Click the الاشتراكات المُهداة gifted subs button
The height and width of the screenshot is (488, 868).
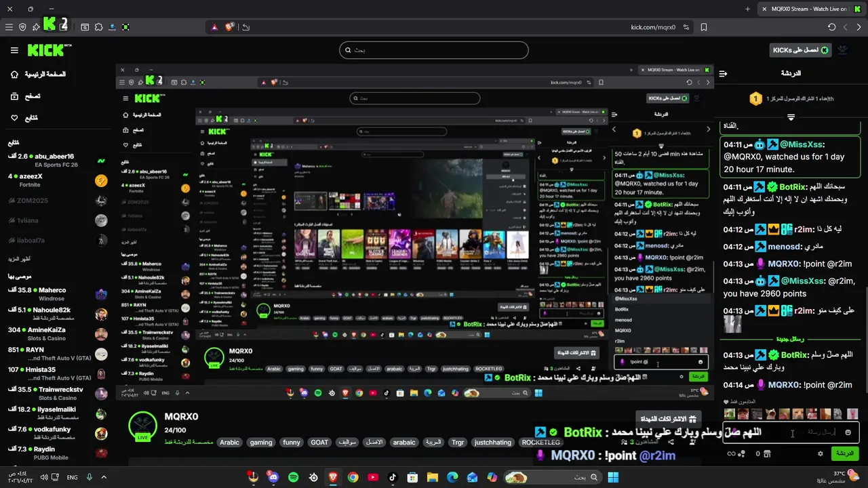click(667, 420)
